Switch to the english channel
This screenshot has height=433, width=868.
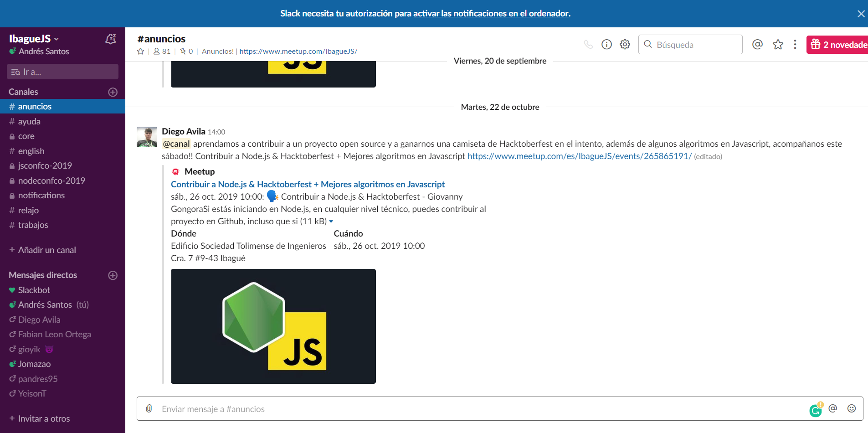(62, 151)
